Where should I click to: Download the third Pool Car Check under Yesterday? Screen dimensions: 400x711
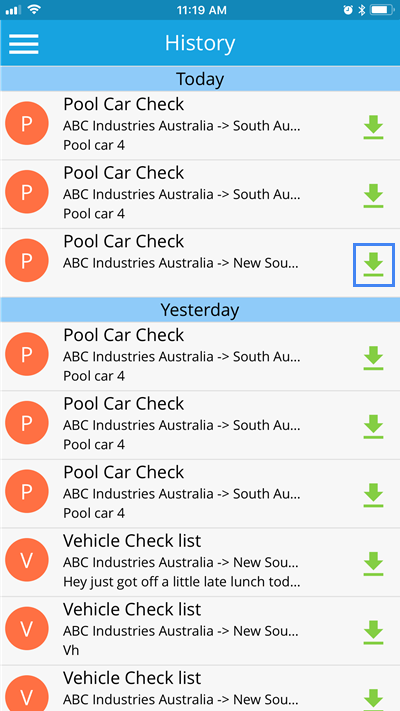(x=373, y=495)
